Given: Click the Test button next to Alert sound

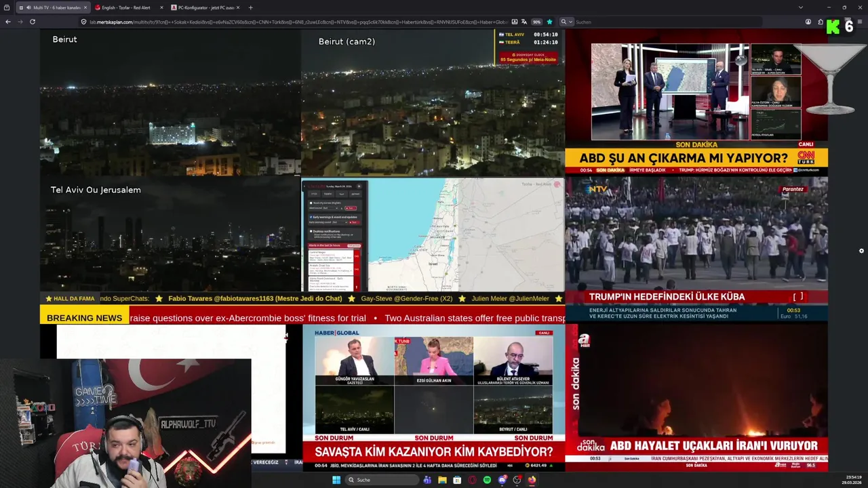Looking at the screenshot, I should click(x=351, y=208).
